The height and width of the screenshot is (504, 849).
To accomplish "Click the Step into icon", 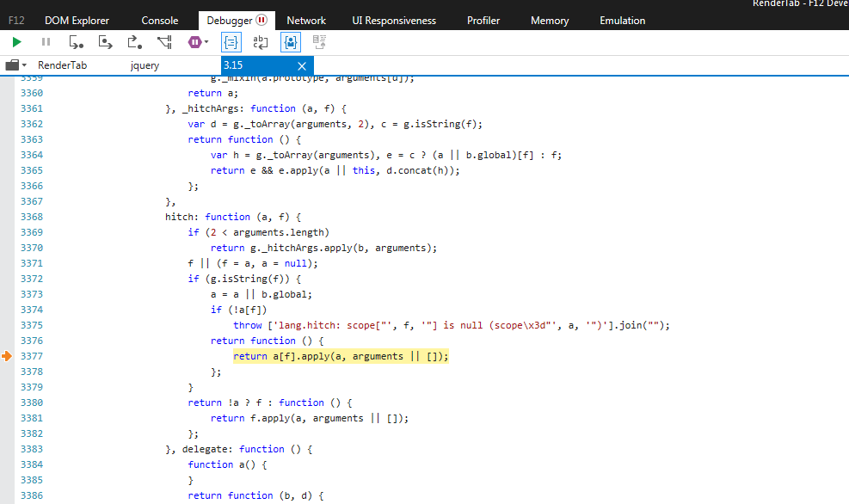I will pyautogui.click(x=76, y=42).
